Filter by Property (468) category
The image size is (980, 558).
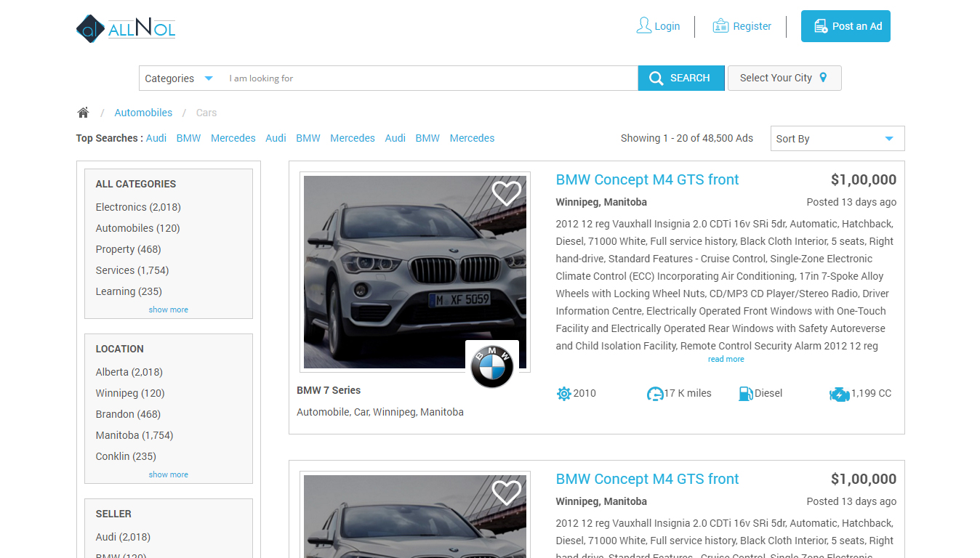128,249
